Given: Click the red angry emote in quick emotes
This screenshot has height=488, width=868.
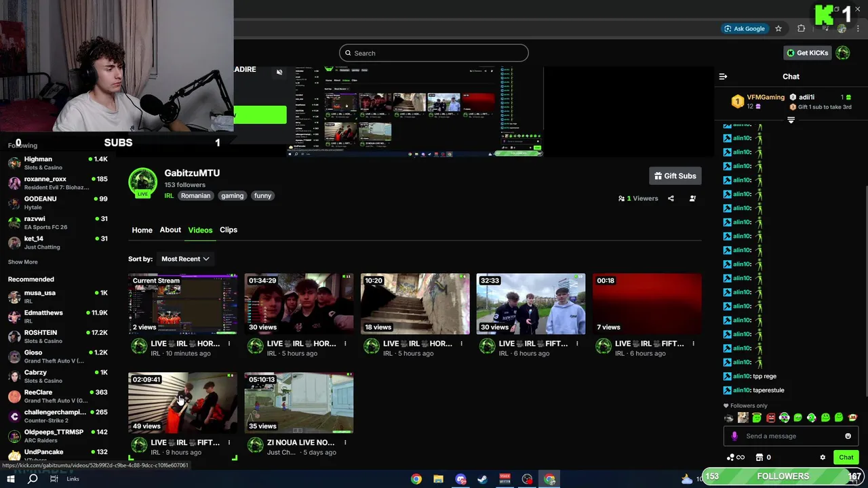Looking at the screenshot, I should coord(770,418).
